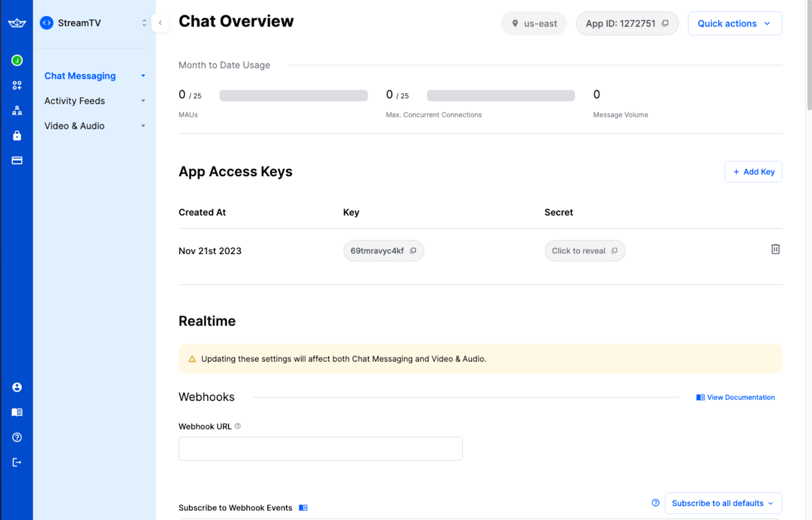Click the team members icon
The width and height of the screenshot is (812, 520).
point(17,110)
